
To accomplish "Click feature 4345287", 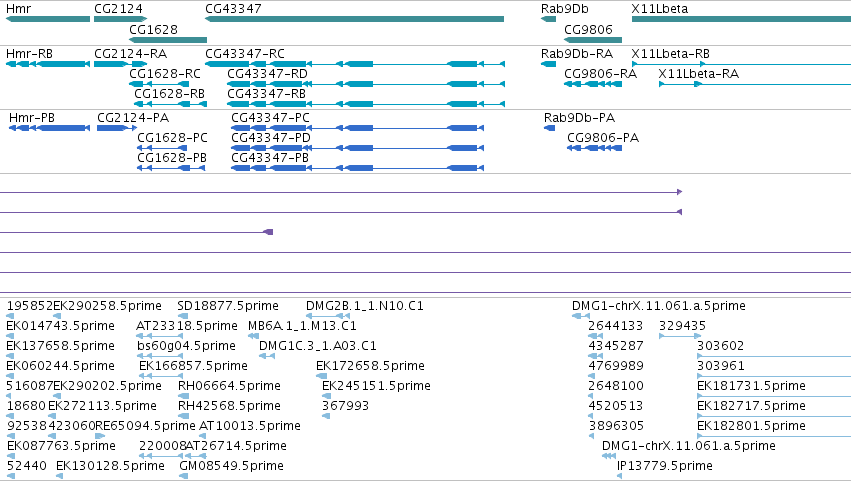I will [x=595, y=356].
